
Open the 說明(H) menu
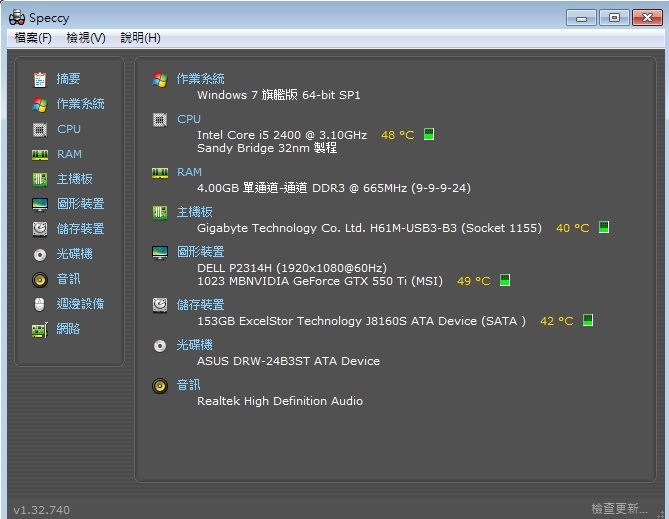click(x=140, y=38)
